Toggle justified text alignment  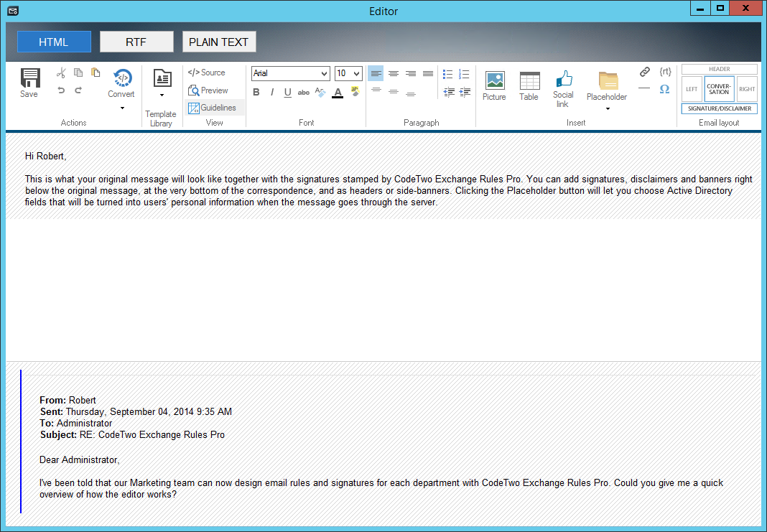(428, 73)
